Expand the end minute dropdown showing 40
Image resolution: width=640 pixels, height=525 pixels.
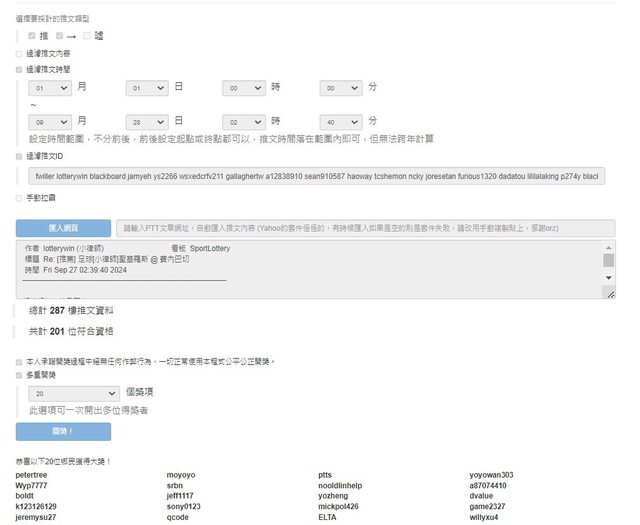[x=341, y=122]
